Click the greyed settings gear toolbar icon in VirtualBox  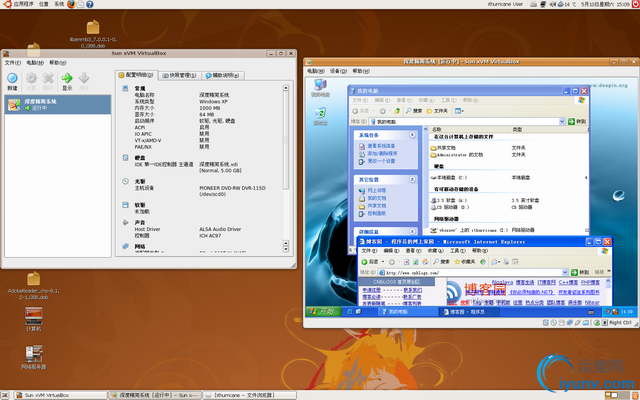pyautogui.click(x=31, y=78)
